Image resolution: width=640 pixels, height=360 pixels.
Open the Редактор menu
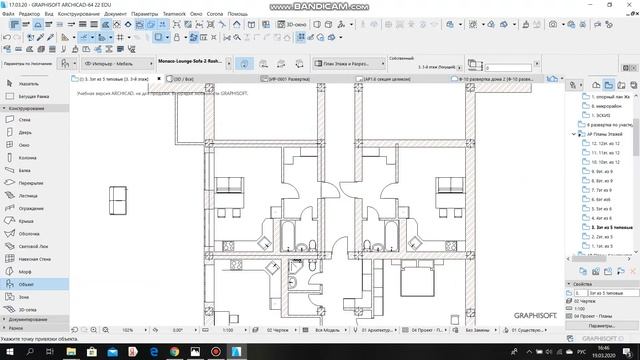click(x=29, y=14)
